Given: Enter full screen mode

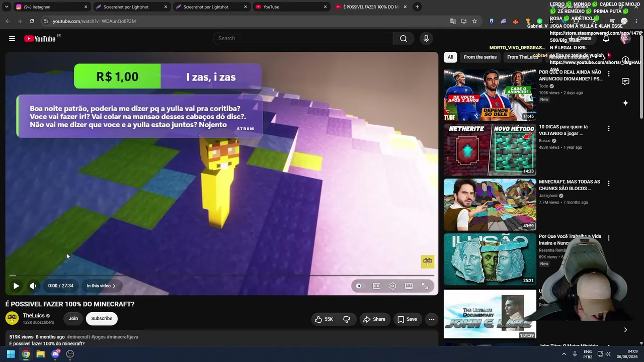Looking at the screenshot, I should (x=425, y=286).
